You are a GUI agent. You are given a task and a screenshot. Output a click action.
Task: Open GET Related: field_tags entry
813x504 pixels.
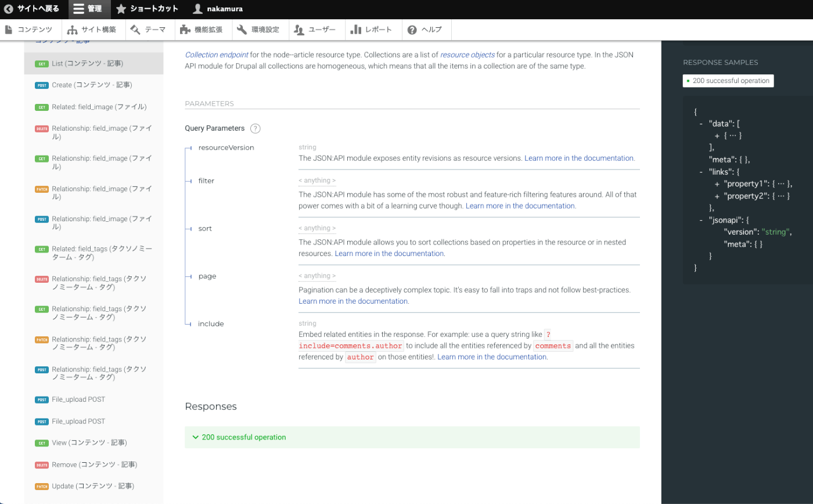point(93,253)
